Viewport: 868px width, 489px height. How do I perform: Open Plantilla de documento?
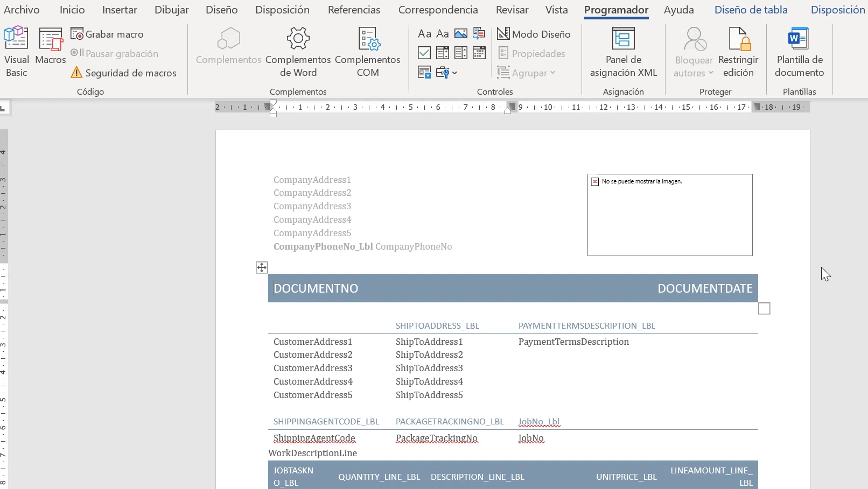click(799, 52)
